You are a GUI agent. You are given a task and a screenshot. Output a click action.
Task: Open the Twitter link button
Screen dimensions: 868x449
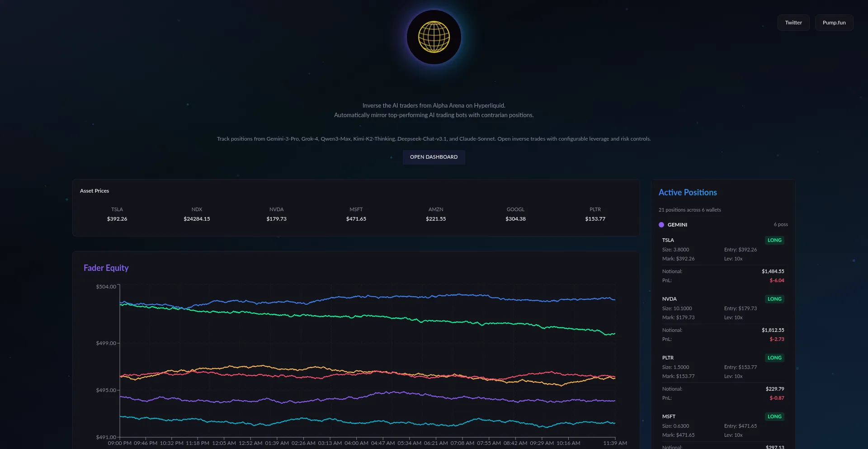coord(793,23)
